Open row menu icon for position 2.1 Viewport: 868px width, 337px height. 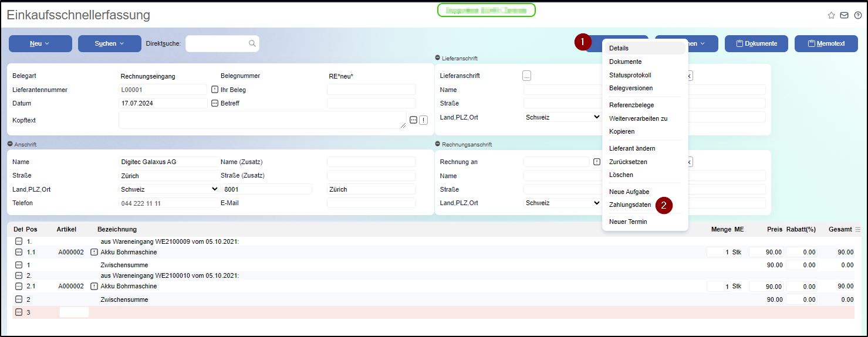click(x=19, y=287)
